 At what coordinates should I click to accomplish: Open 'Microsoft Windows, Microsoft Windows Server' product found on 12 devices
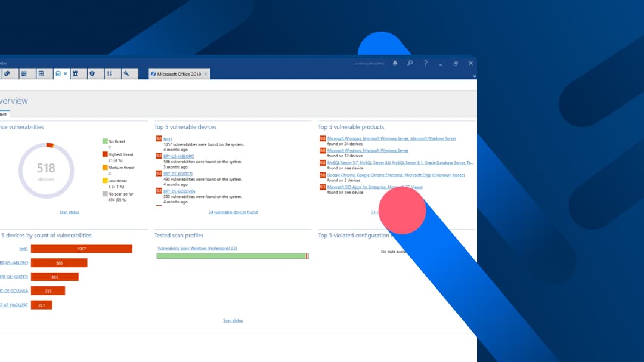(367, 151)
